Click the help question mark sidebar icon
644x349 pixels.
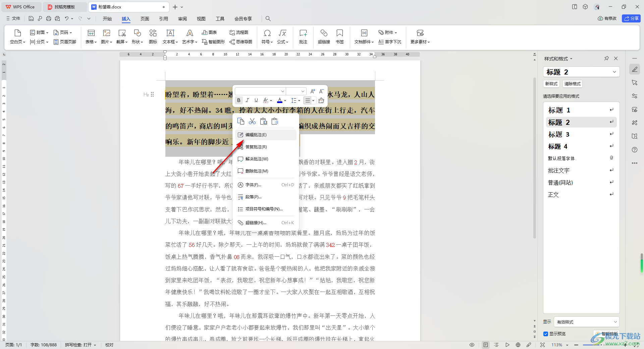635,150
